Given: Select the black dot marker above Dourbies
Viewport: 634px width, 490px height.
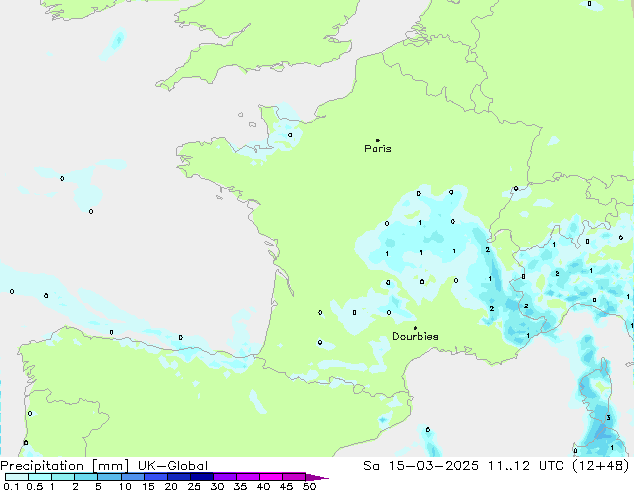Looking at the screenshot, I should [415, 328].
